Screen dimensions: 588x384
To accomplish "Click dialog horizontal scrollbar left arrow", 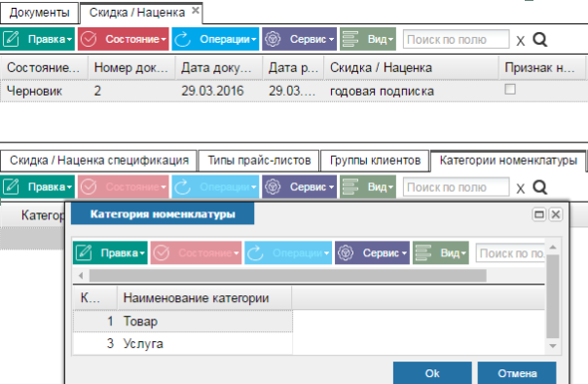I will [x=81, y=276].
